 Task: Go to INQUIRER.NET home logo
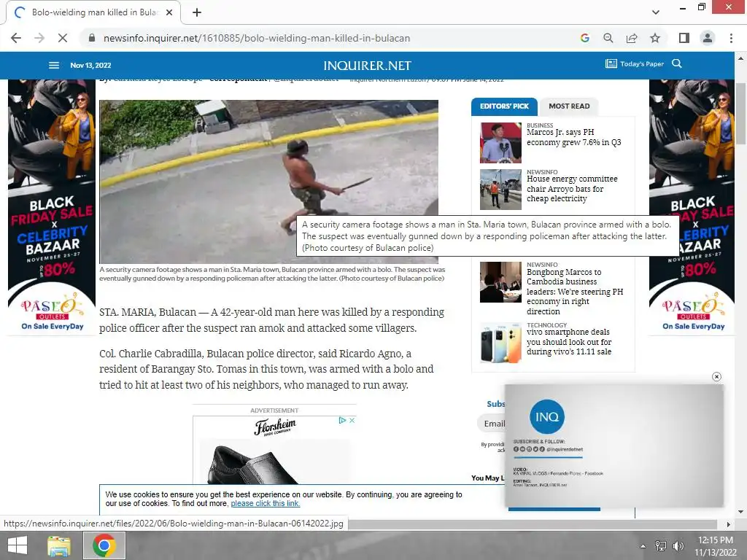(x=367, y=65)
